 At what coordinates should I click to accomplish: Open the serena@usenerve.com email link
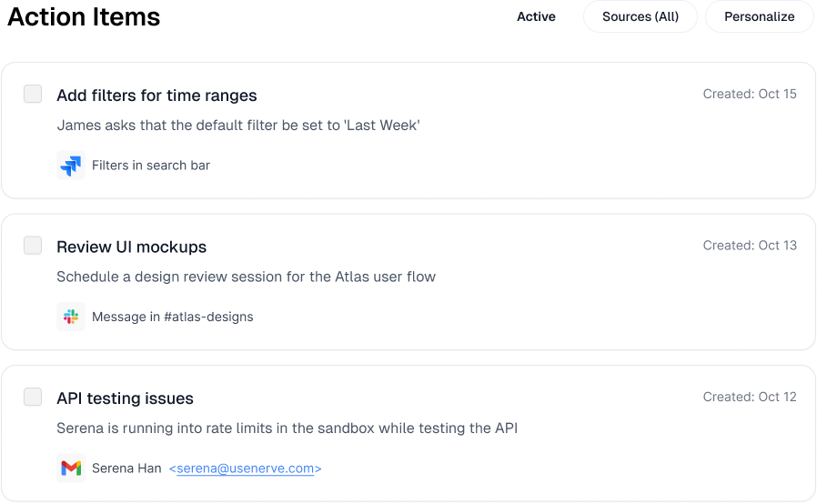(245, 469)
